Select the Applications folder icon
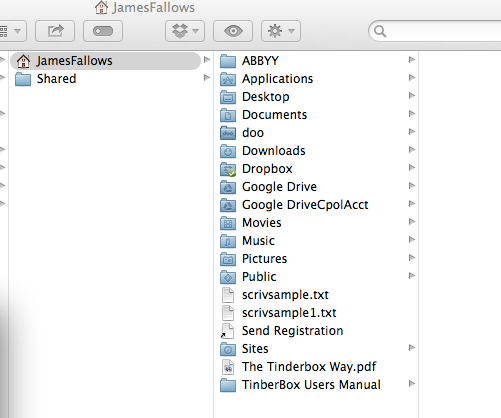 pyautogui.click(x=228, y=79)
